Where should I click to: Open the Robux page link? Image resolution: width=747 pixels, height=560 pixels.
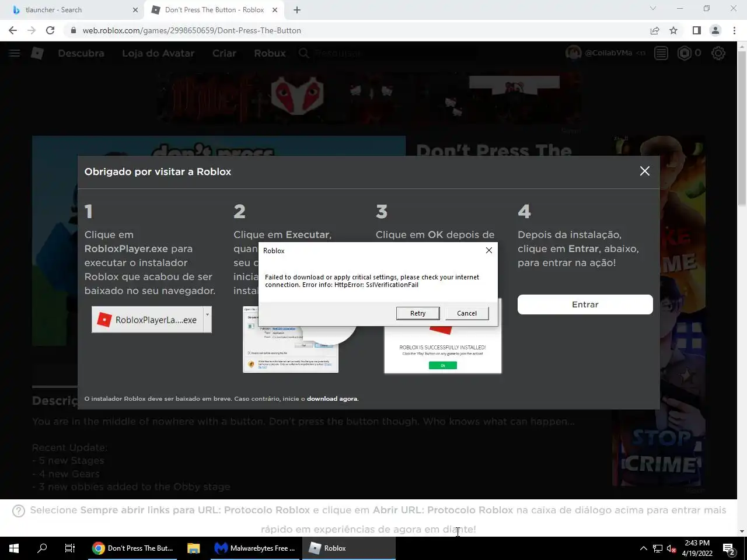(270, 53)
